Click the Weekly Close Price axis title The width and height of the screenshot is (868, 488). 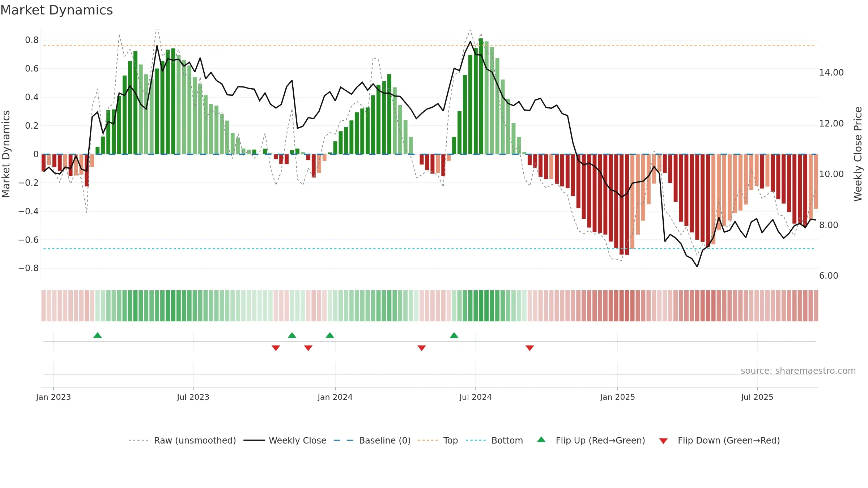tap(858, 154)
